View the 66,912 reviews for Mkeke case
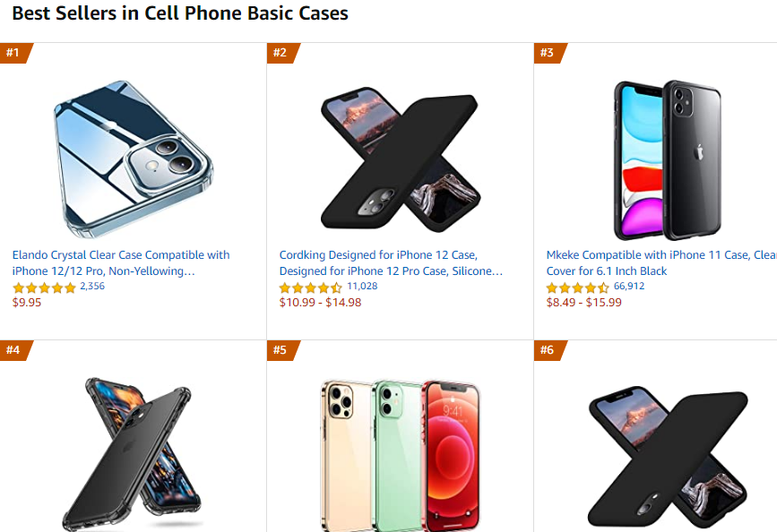777x532 pixels. (x=629, y=287)
